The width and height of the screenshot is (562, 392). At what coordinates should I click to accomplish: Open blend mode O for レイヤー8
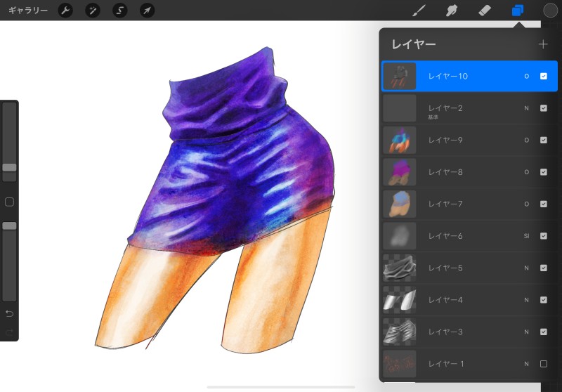click(526, 172)
